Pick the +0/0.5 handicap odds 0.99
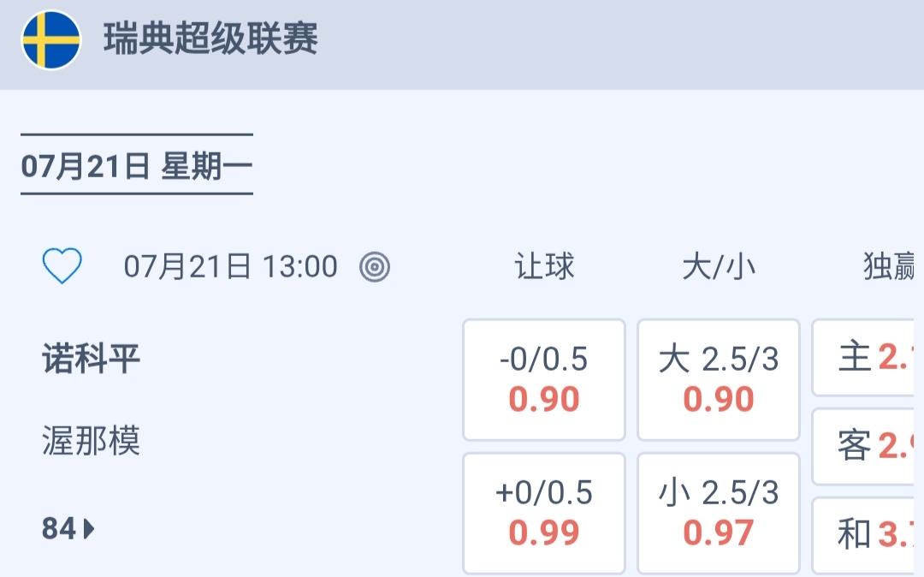 pyautogui.click(x=544, y=513)
